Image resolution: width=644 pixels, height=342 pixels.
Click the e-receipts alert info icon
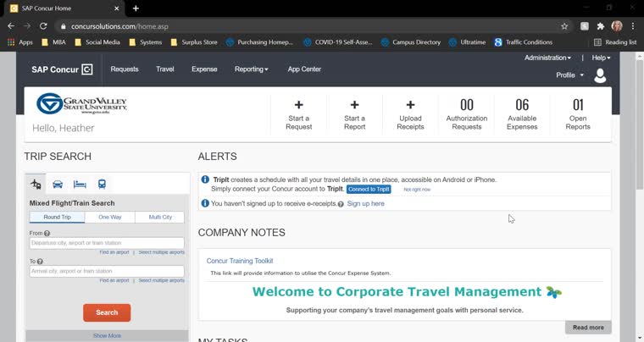point(205,203)
